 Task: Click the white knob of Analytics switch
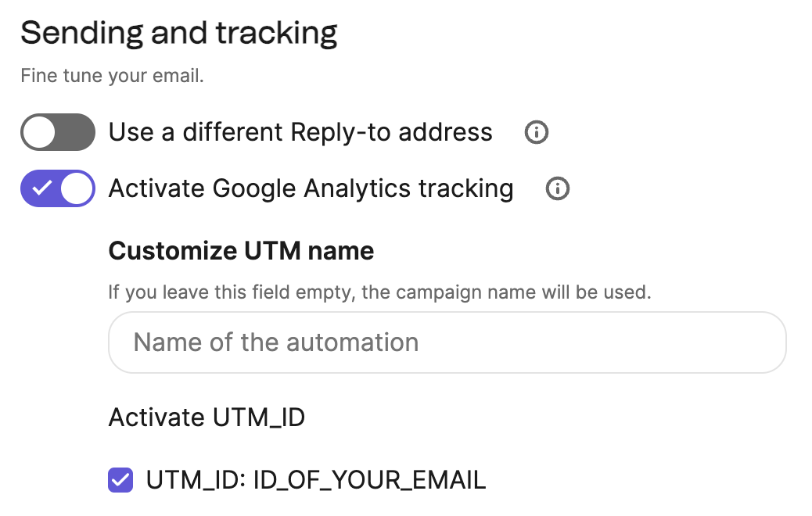coord(77,189)
